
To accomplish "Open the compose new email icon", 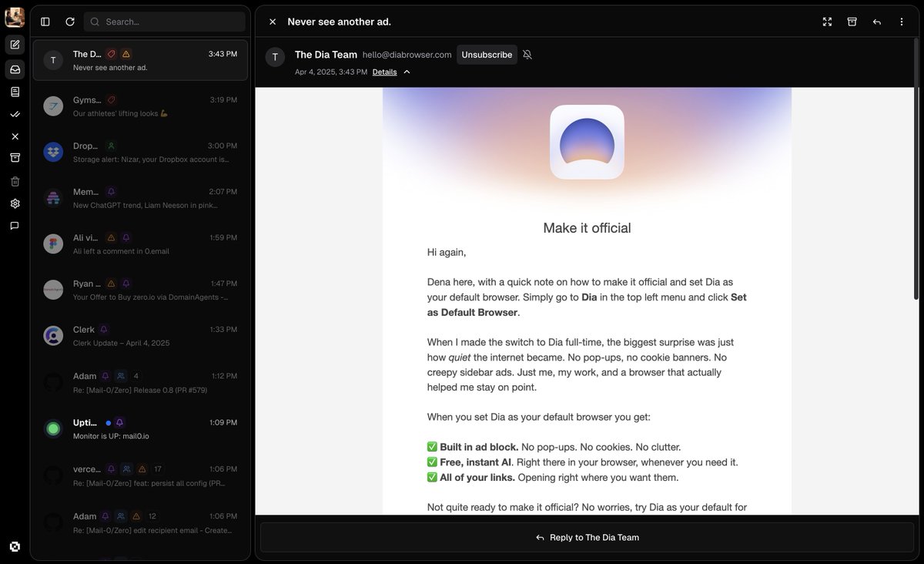I will click(x=15, y=45).
